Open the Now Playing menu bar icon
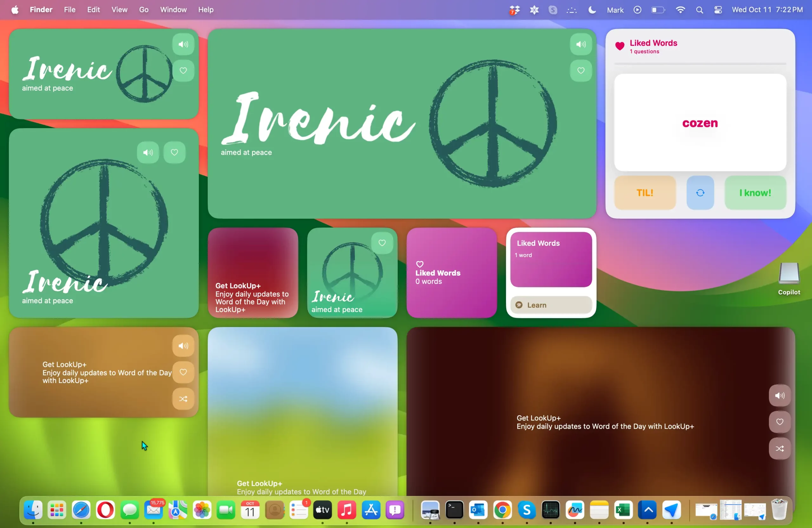 (637, 10)
